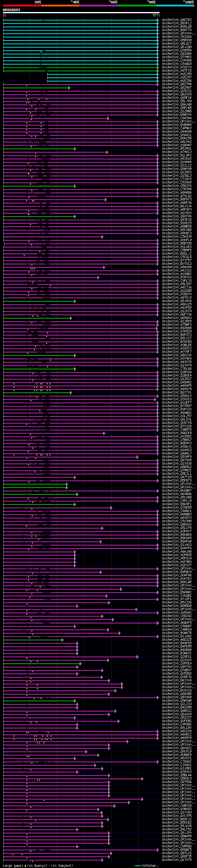Select hit UniRef100_Q0VM45

pos(177,162)
